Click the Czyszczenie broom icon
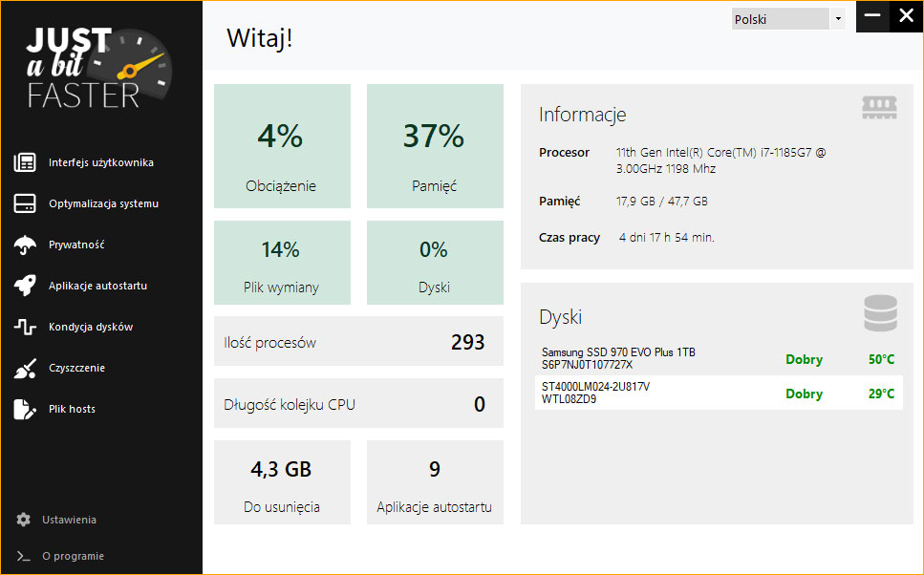This screenshot has width=924, height=575. tap(25, 369)
